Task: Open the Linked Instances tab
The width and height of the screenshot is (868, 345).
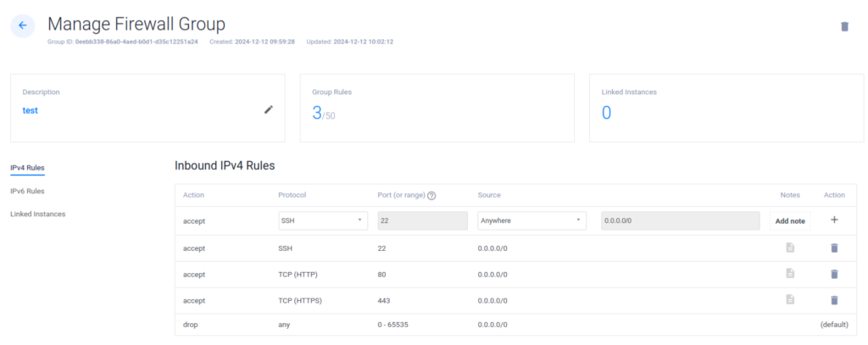Action: (x=37, y=214)
